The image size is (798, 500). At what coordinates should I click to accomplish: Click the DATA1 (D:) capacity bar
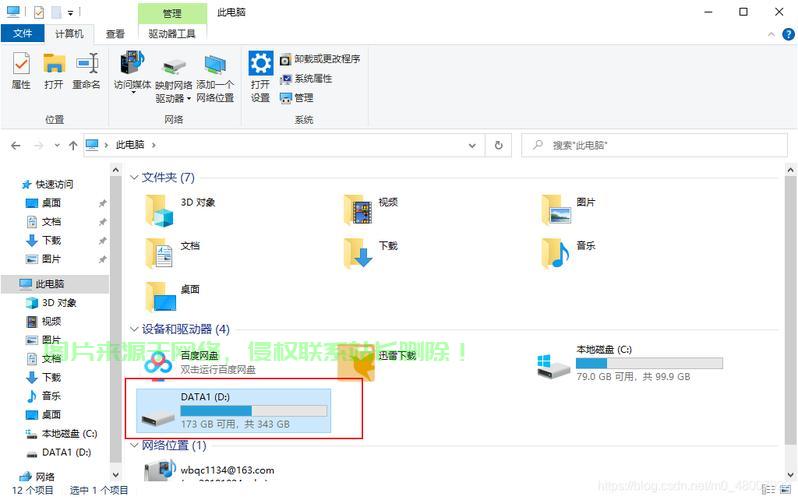click(254, 410)
